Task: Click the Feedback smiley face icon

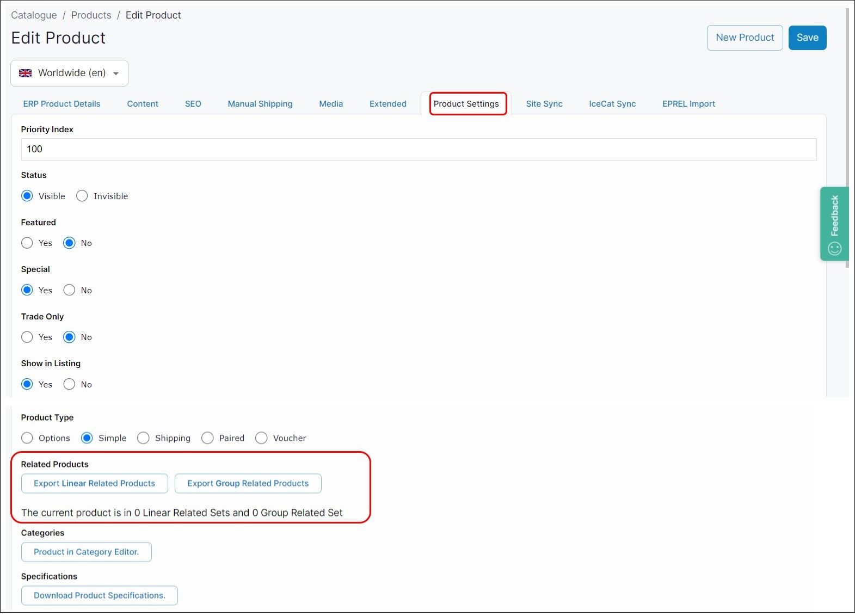Action: (x=834, y=249)
